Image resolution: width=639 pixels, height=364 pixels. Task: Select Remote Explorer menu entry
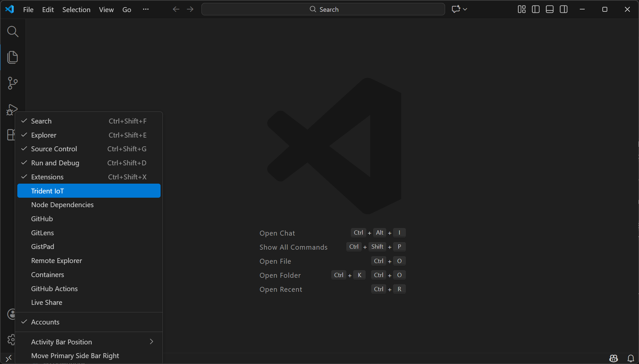click(x=89, y=260)
